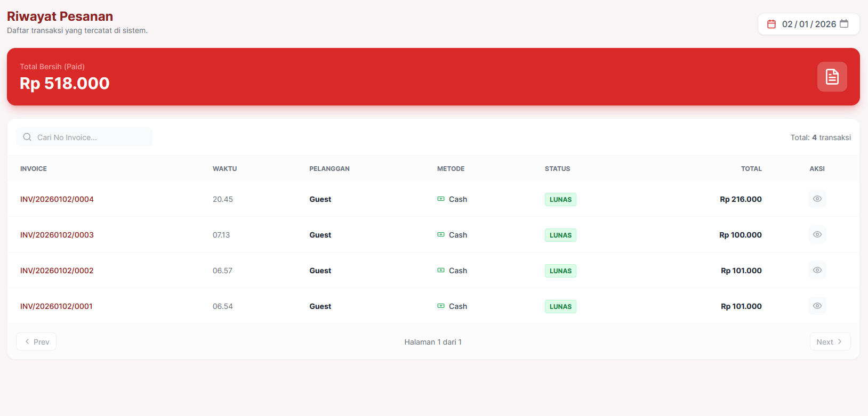
Task: Open invoice link INV/20260102/0003
Action: pos(57,235)
